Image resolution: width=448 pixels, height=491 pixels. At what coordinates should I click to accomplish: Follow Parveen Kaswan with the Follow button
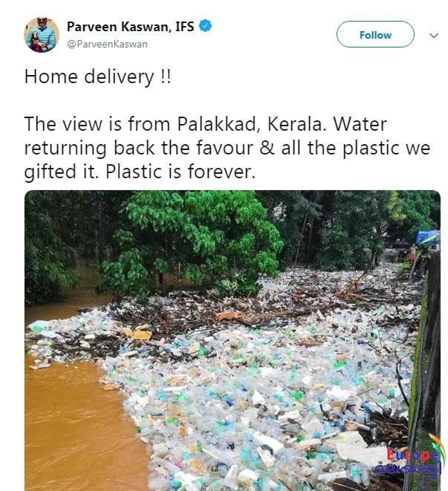[375, 34]
